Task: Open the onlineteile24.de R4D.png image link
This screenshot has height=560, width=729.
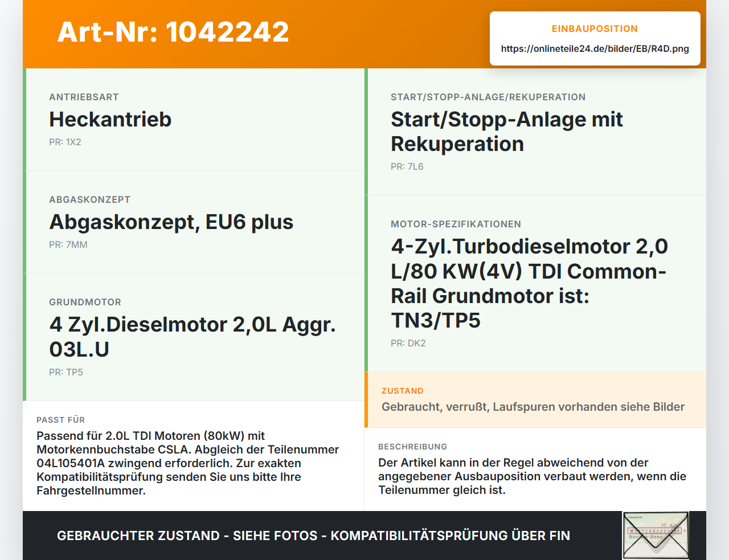Action: (x=595, y=48)
